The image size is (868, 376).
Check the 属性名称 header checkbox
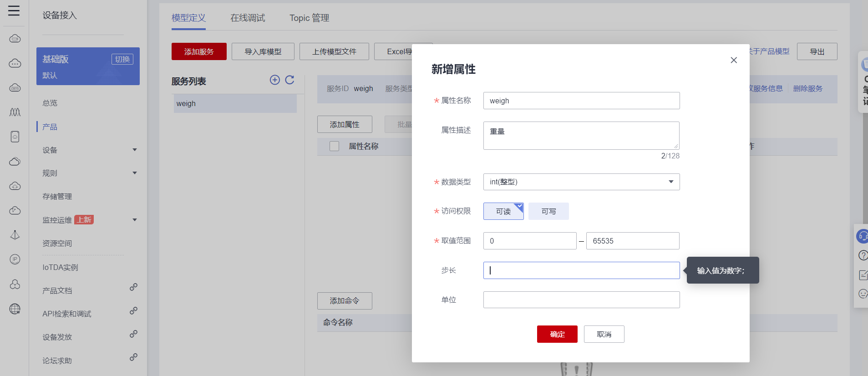click(335, 146)
